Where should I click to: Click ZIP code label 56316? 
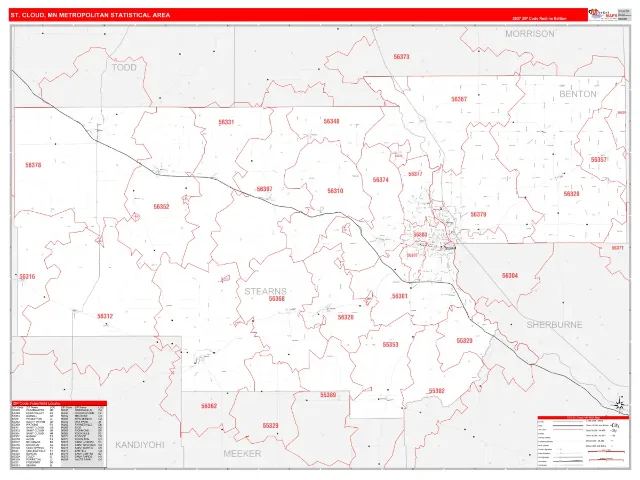point(27,276)
